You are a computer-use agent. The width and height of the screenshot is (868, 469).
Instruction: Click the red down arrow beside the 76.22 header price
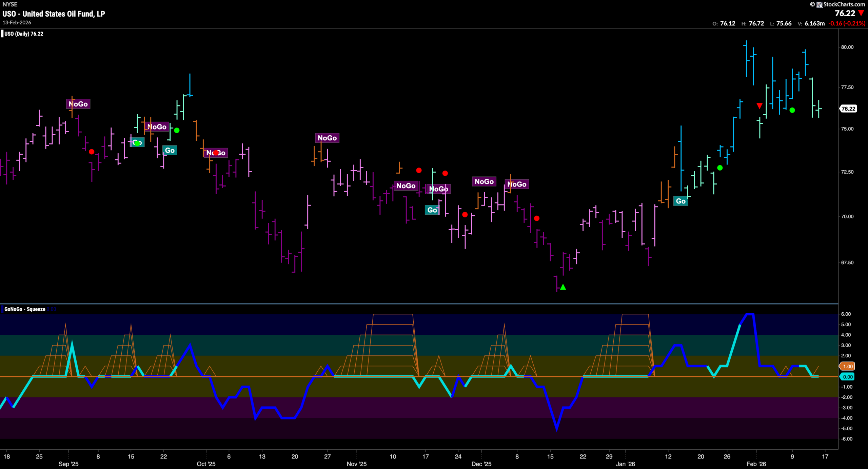(x=861, y=13)
